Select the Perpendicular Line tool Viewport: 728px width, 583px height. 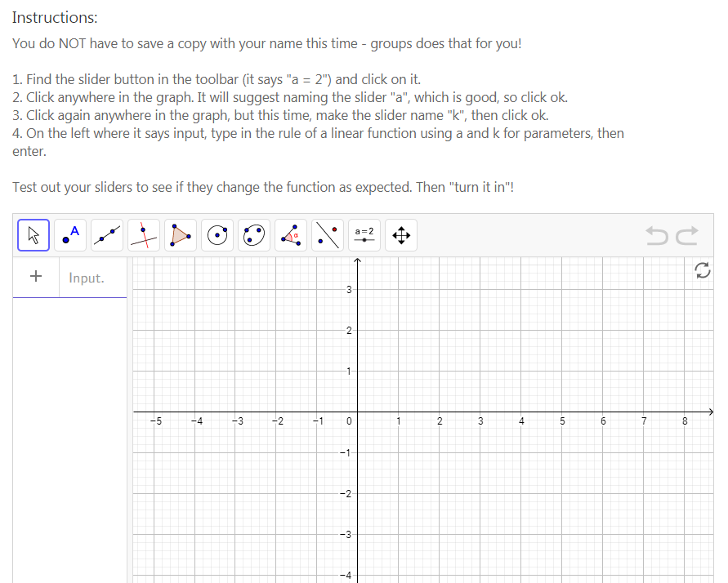pyautogui.click(x=144, y=235)
